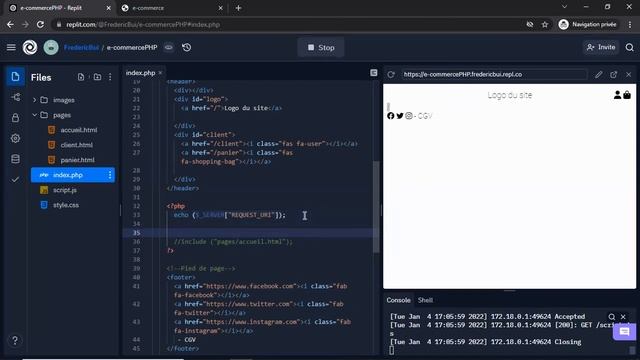Switch to the Shell tab

pos(425,300)
